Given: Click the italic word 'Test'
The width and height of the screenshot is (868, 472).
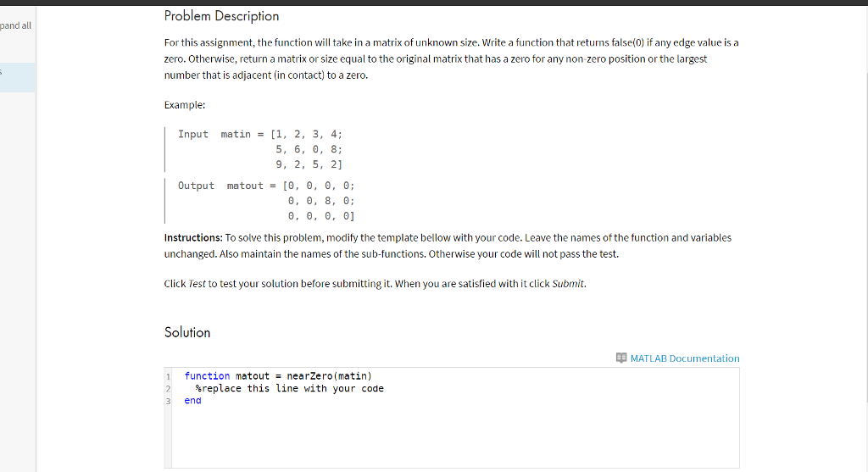Looking at the screenshot, I should [197, 284].
